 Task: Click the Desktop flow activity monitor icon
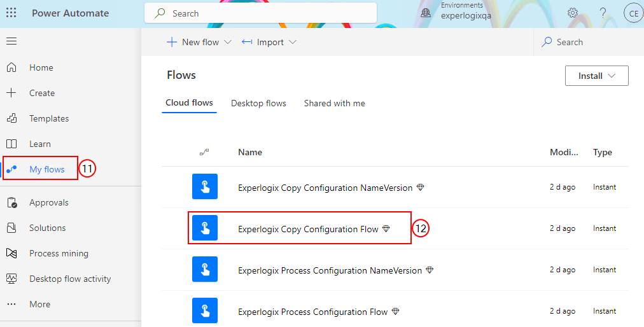11,279
